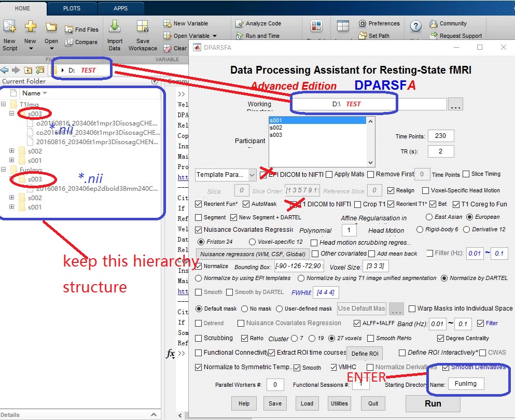Click Define ROI button

[x=365, y=353]
